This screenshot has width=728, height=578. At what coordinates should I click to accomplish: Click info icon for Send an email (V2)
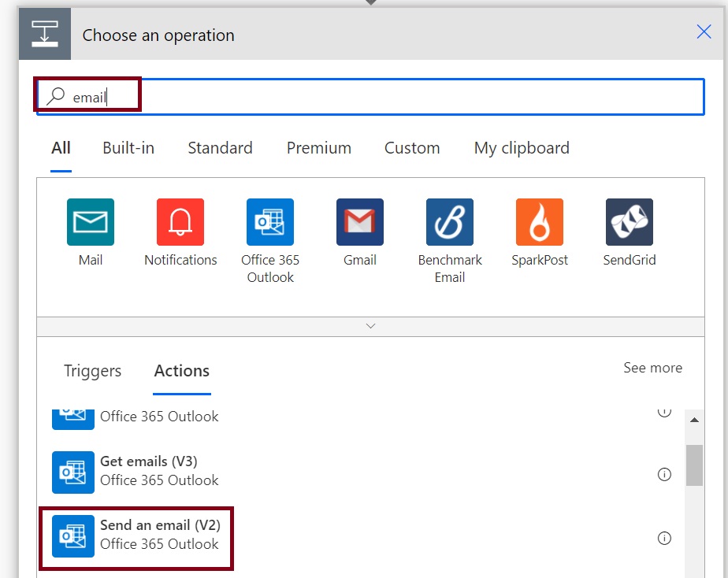coord(664,539)
